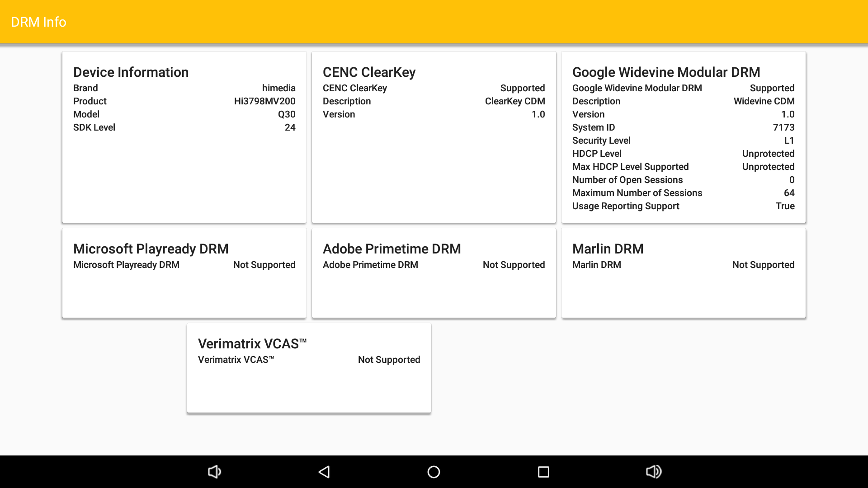Select the Device Information card heading

(131, 72)
